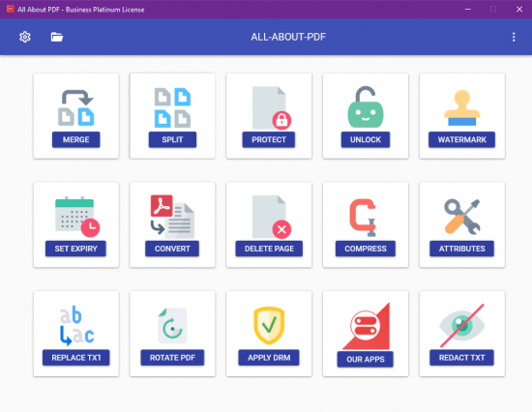
Task: Click the DELETE PAGE button
Action: pyautogui.click(x=269, y=249)
